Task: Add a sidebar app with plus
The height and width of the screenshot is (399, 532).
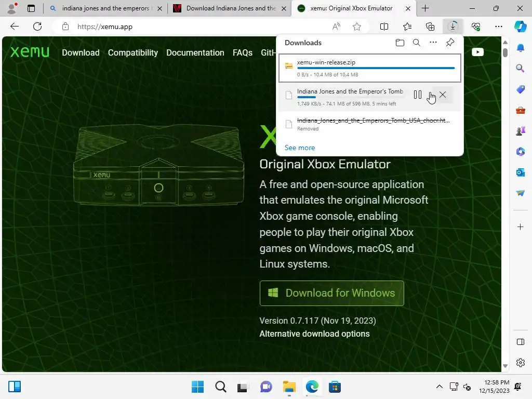Action: (x=520, y=227)
